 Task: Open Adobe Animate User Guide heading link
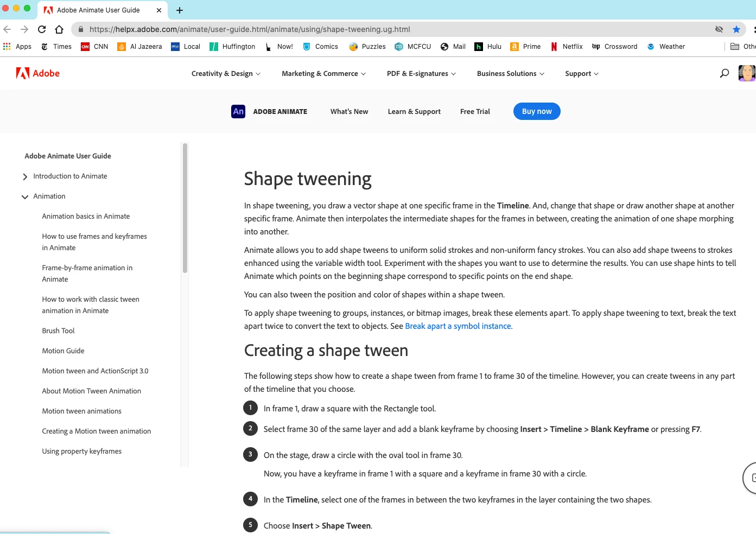[68, 156]
